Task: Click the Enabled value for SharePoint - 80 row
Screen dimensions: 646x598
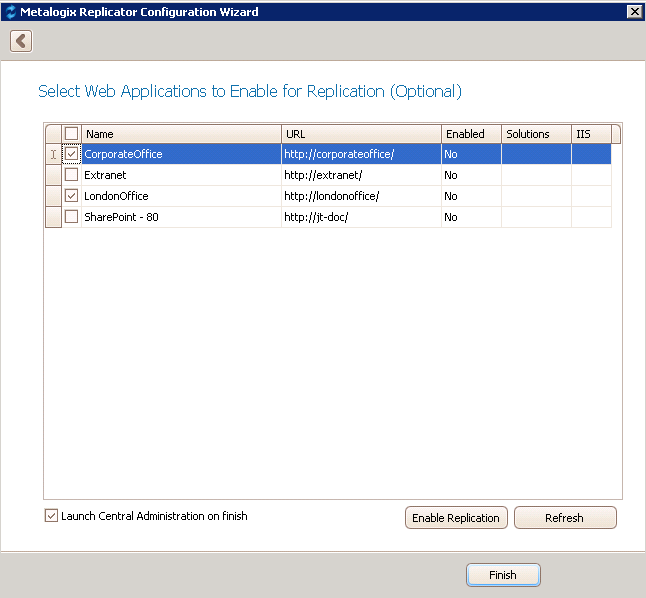Action: pyautogui.click(x=471, y=217)
